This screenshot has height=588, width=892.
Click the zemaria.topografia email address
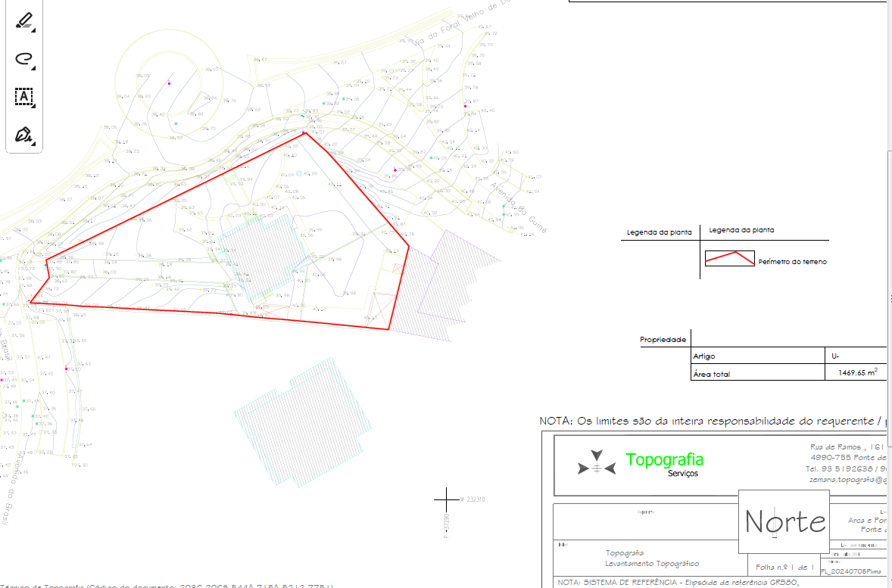click(x=847, y=480)
